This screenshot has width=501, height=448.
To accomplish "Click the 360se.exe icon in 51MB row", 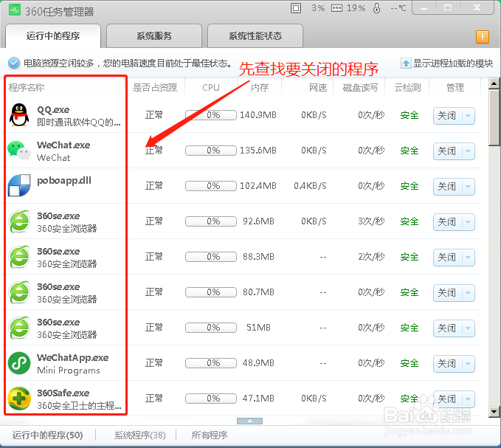I will (x=19, y=328).
